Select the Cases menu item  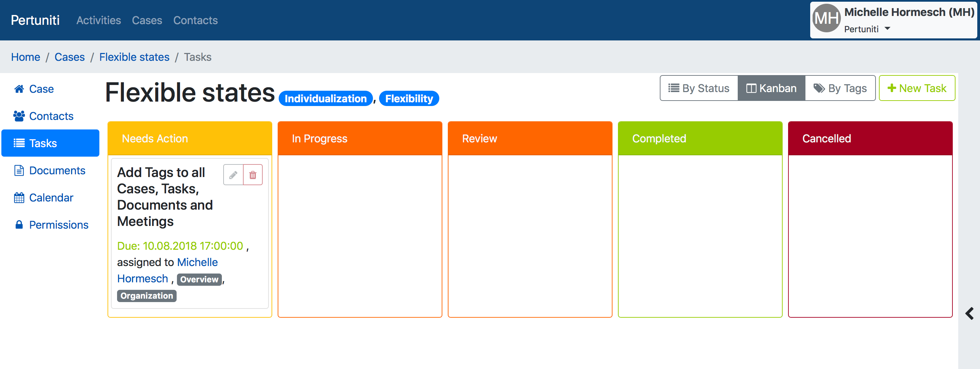(x=146, y=20)
